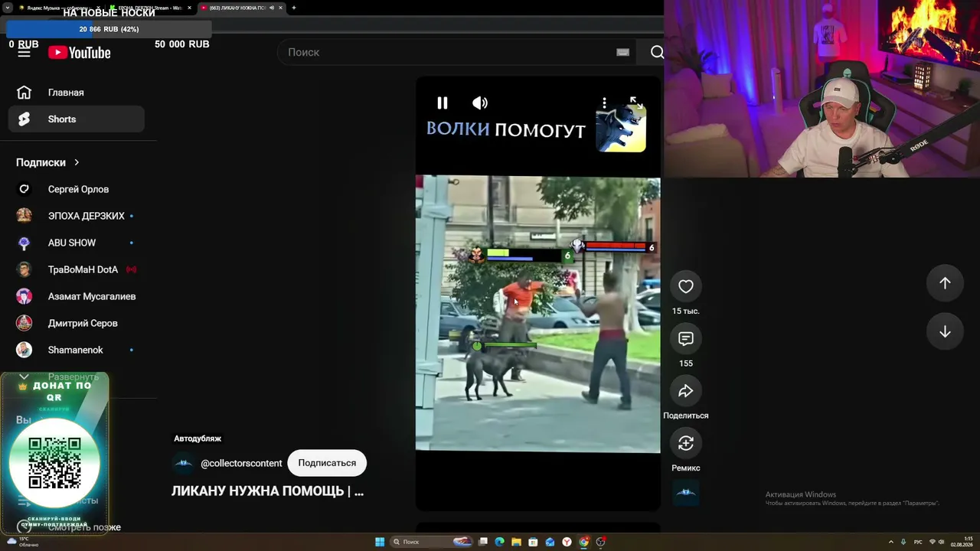Go to the YouTube logo home link
The image size is (980, 551).
pyautogui.click(x=80, y=52)
